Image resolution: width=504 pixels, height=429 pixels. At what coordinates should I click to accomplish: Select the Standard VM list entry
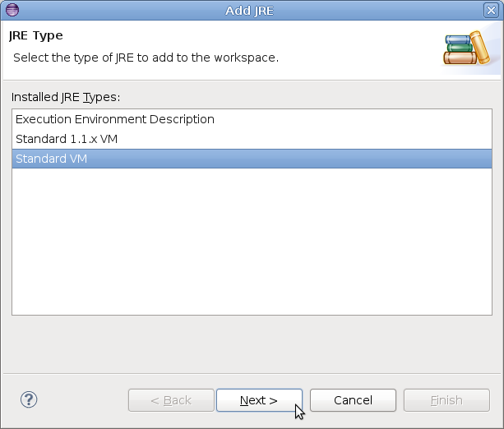click(52, 159)
